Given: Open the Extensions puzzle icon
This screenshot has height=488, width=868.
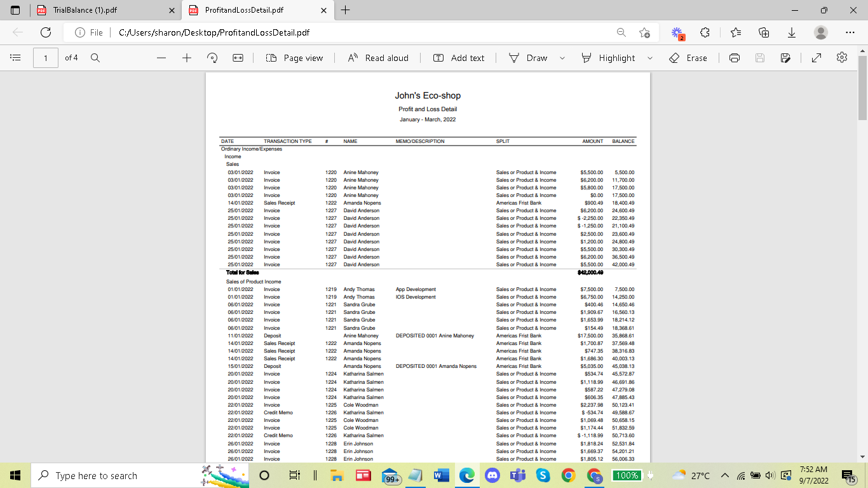Looking at the screenshot, I should tap(705, 32).
